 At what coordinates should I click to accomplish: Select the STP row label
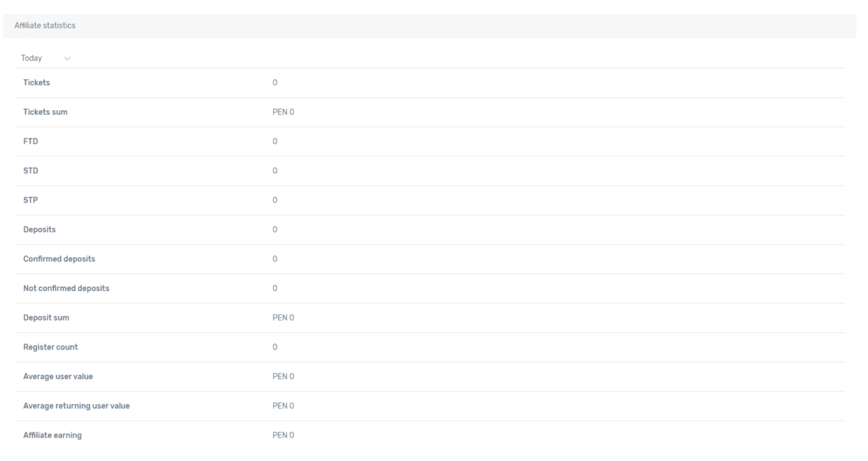[x=31, y=200]
